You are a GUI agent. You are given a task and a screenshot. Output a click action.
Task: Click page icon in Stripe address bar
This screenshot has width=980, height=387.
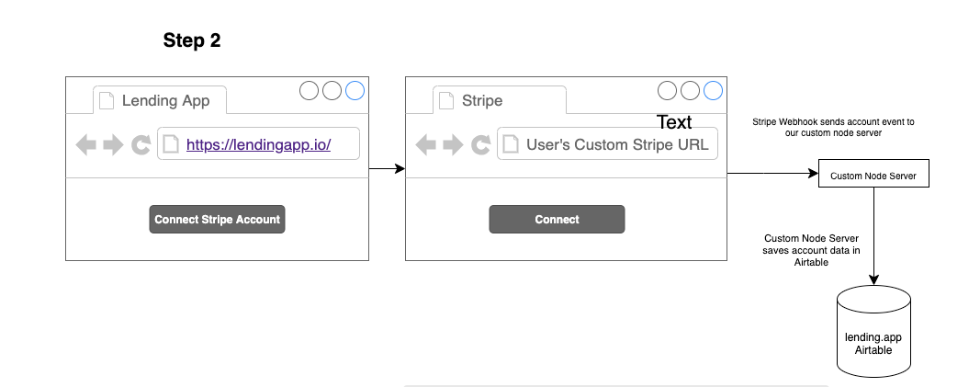(510, 144)
